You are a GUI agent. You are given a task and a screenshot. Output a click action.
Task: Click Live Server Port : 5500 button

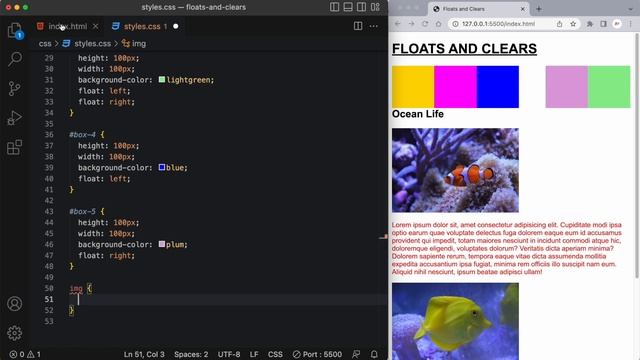pos(317,354)
